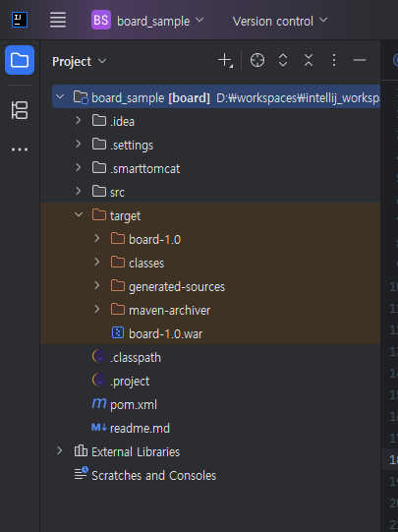Hide the Project panel with minus icon
The image size is (398, 532).
point(360,60)
